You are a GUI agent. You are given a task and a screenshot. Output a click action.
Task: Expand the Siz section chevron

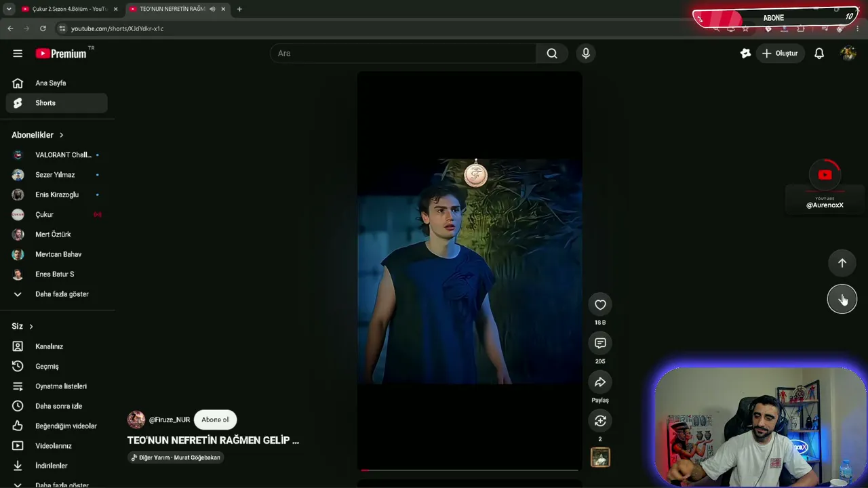pyautogui.click(x=31, y=327)
